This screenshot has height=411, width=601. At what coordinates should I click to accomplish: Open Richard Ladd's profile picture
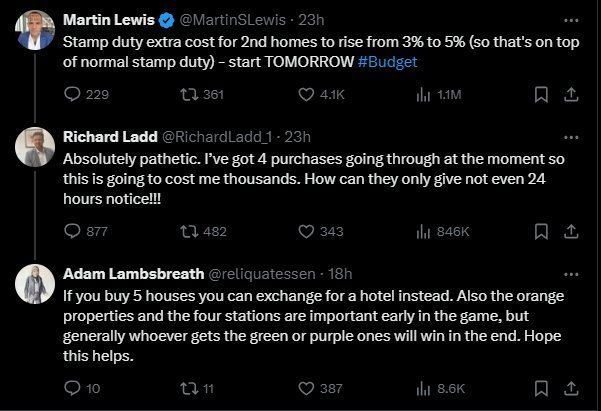pos(35,147)
